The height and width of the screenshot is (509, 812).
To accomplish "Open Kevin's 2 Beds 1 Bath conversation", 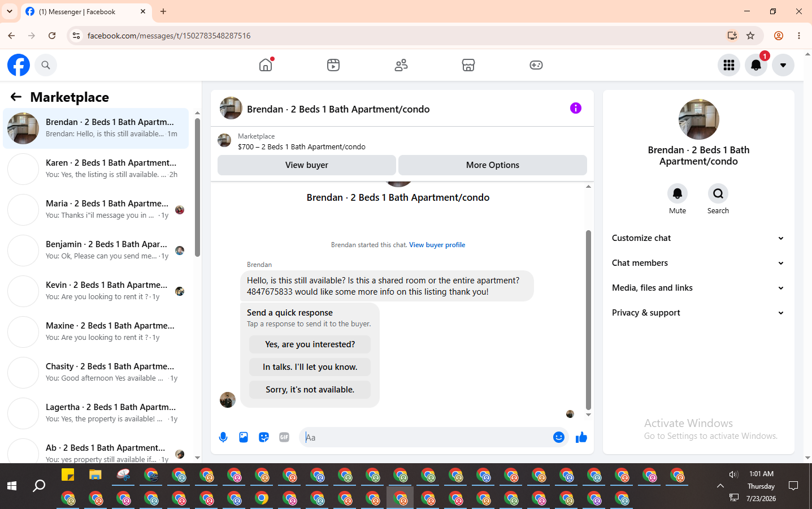I will pos(96,291).
